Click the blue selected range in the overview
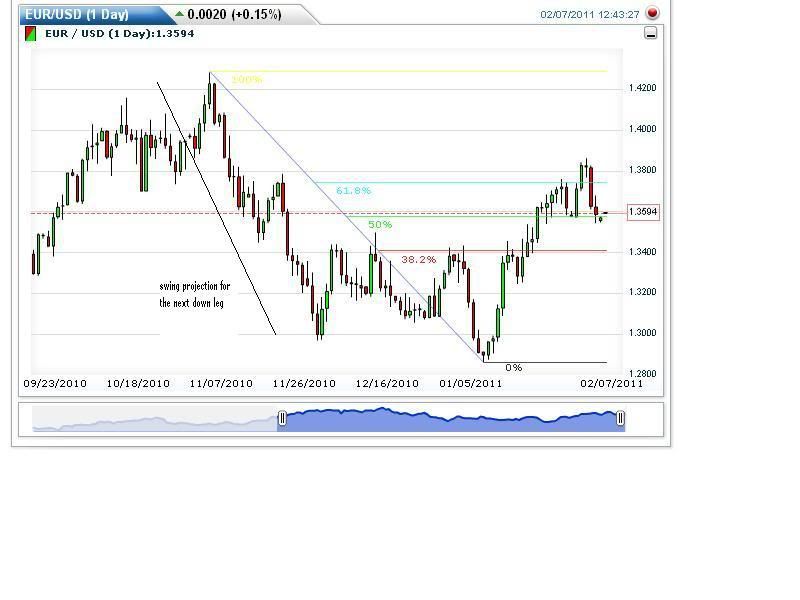The height and width of the screenshot is (600, 800). (451, 420)
